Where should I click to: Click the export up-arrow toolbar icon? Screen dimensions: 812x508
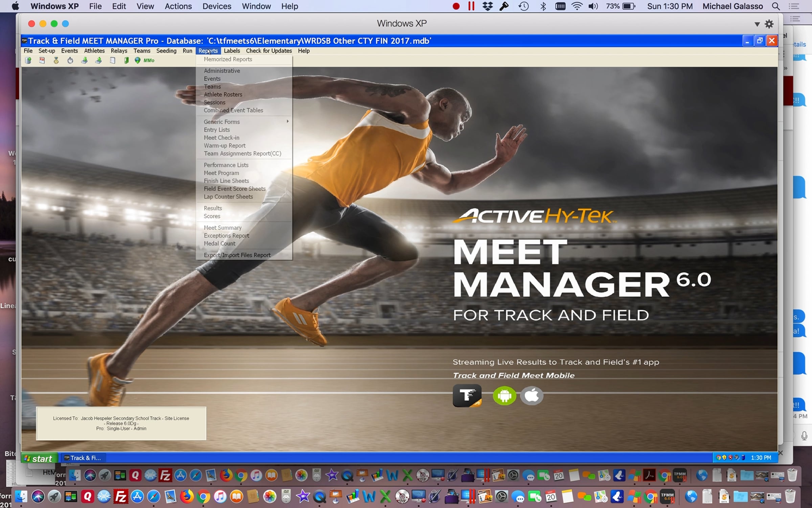pos(98,60)
